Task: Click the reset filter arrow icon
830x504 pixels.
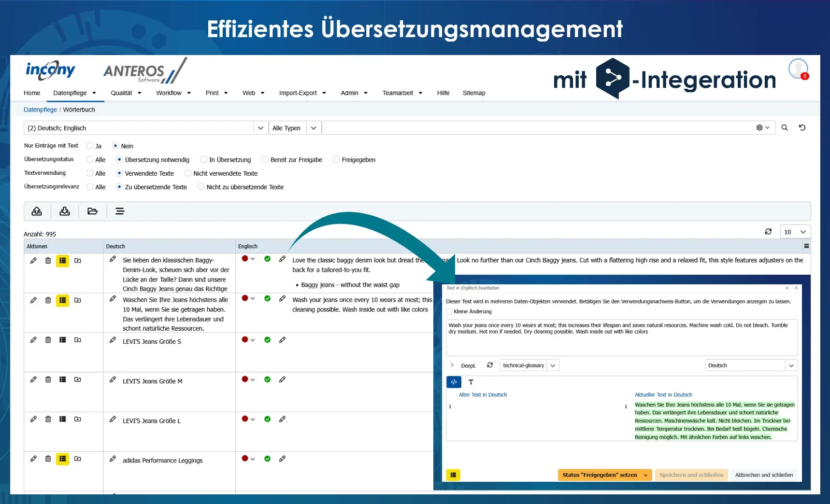Action: 802,127
